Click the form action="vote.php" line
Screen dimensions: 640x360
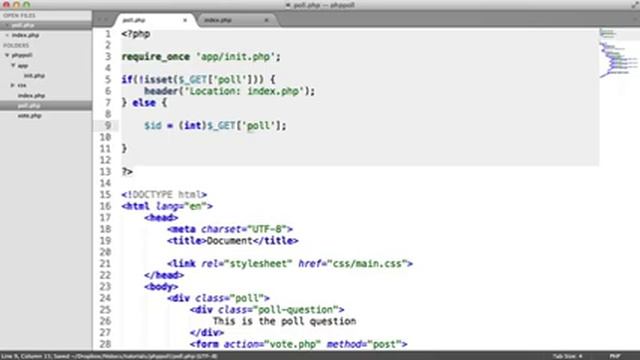click(298, 344)
